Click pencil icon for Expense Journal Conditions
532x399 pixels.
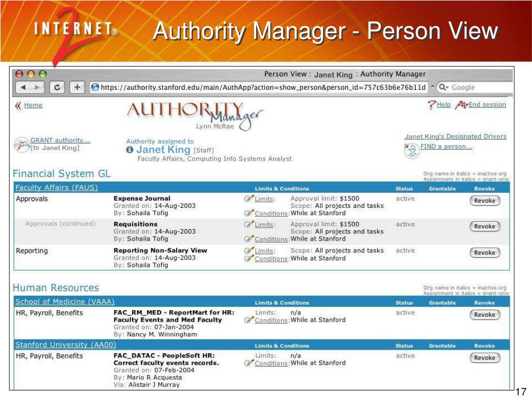[x=249, y=213]
